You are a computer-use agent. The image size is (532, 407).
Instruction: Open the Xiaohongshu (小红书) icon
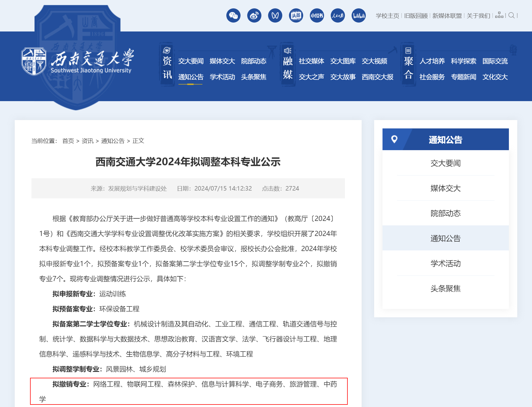317,16
